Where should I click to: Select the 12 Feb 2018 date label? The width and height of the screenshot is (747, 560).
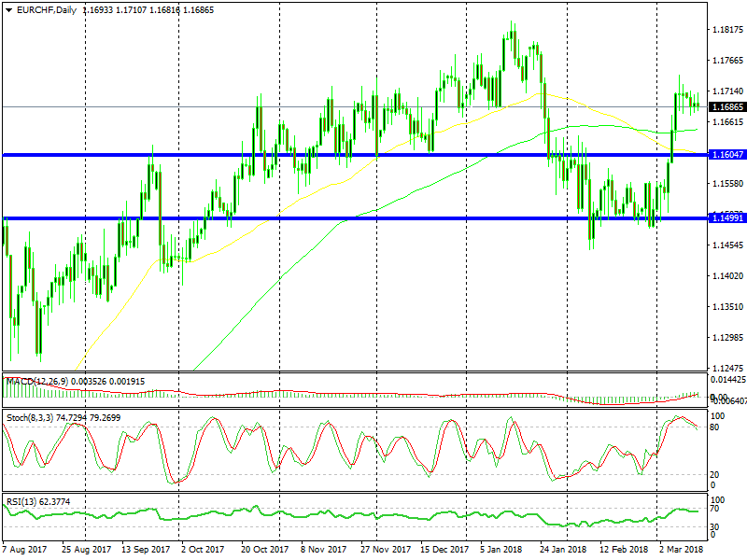[624, 549]
